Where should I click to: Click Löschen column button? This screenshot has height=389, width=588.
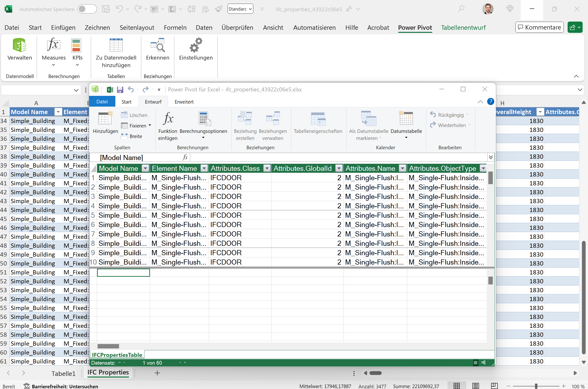click(134, 115)
